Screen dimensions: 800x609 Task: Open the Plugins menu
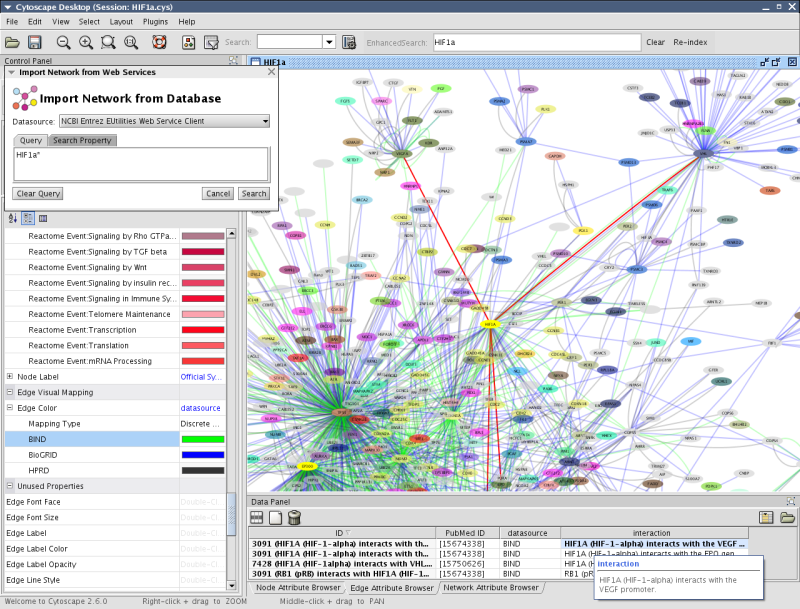153,21
